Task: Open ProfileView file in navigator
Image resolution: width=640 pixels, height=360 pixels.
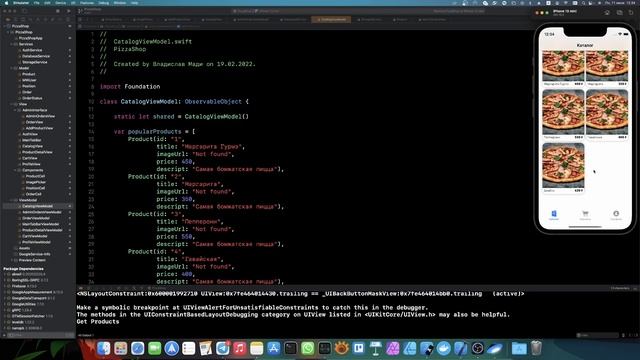Action: [31, 164]
